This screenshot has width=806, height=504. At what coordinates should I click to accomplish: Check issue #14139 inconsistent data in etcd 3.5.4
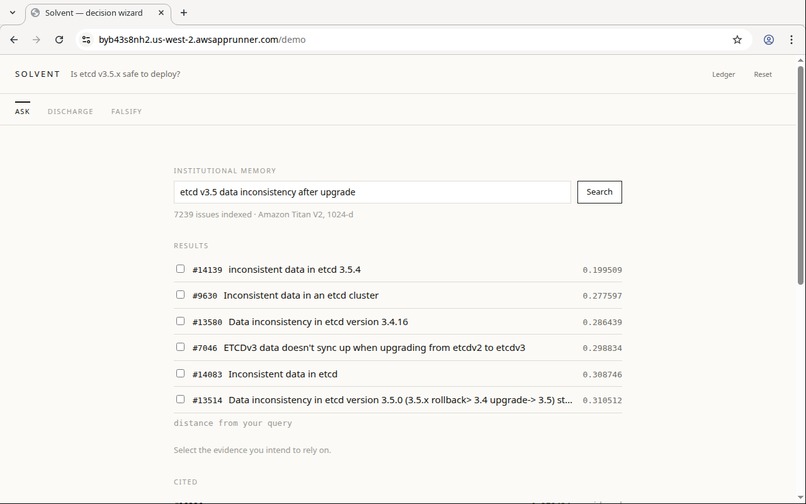[x=180, y=268]
